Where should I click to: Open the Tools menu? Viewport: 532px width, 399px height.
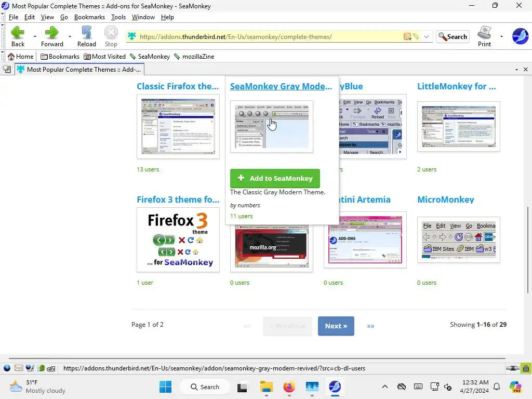(x=118, y=17)
